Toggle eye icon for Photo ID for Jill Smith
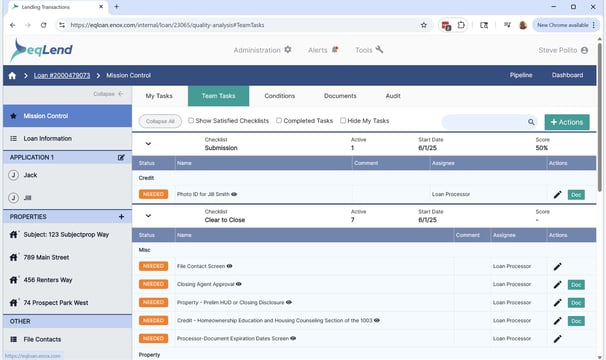Screen dimensions: 606x360 point(234,194)
